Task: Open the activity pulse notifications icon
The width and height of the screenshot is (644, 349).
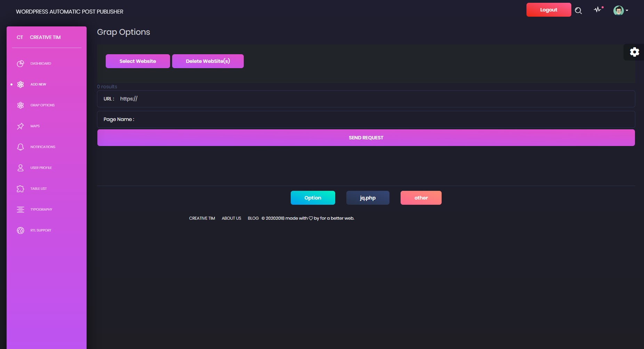Action: click(598, 10)
